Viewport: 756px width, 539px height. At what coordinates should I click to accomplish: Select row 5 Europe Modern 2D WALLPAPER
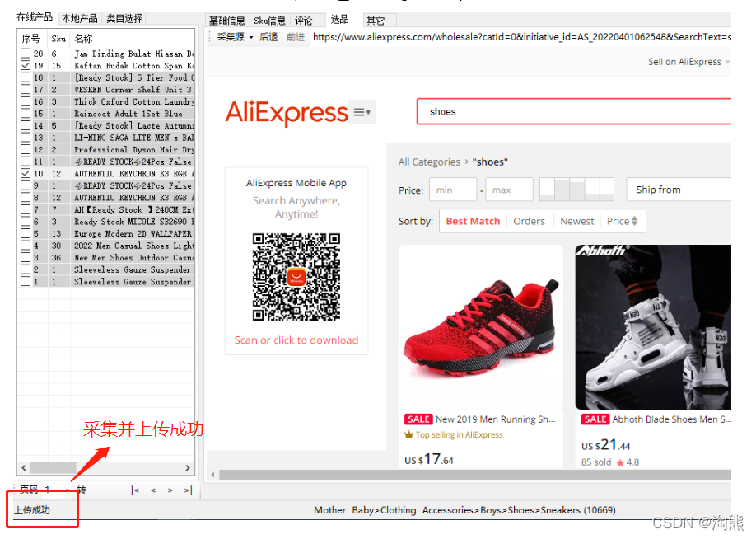click(107, 233)
